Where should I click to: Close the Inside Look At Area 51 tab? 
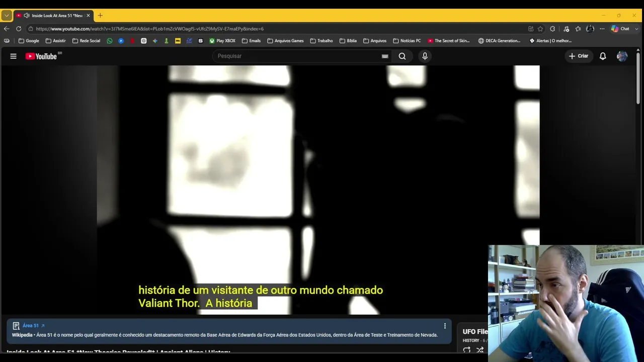tap(88, 16)
